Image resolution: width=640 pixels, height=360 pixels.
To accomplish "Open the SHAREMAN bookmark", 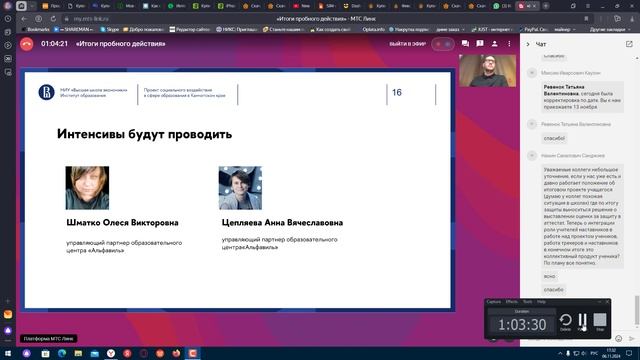I will pyautogui.click(x=73, y=29).
